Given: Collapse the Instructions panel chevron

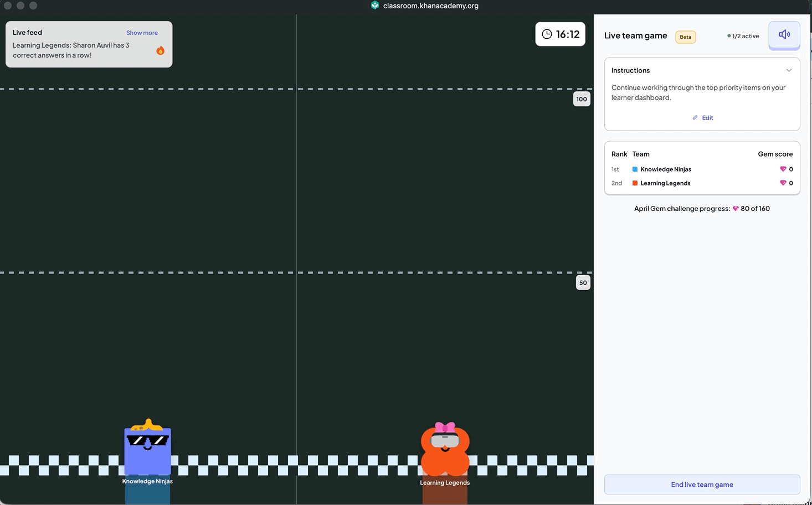Looking at the screenshot, I should pos(789,70).
